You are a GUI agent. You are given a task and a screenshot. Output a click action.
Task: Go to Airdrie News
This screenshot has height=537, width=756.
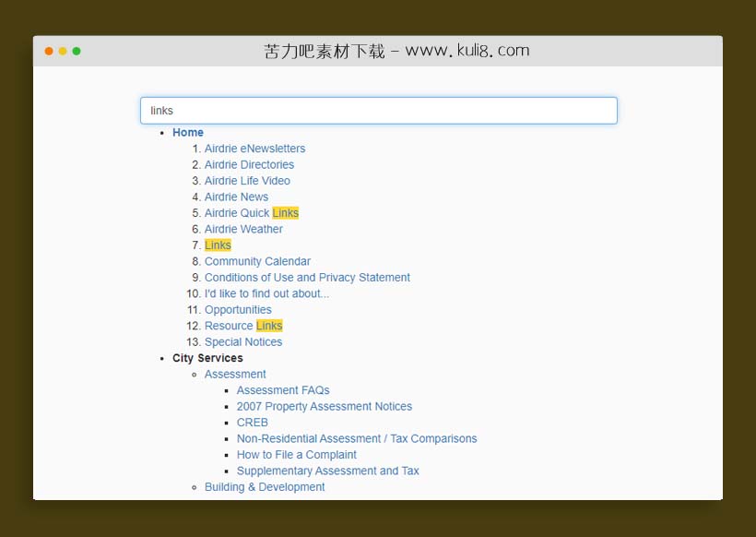[x=236, y=197]
